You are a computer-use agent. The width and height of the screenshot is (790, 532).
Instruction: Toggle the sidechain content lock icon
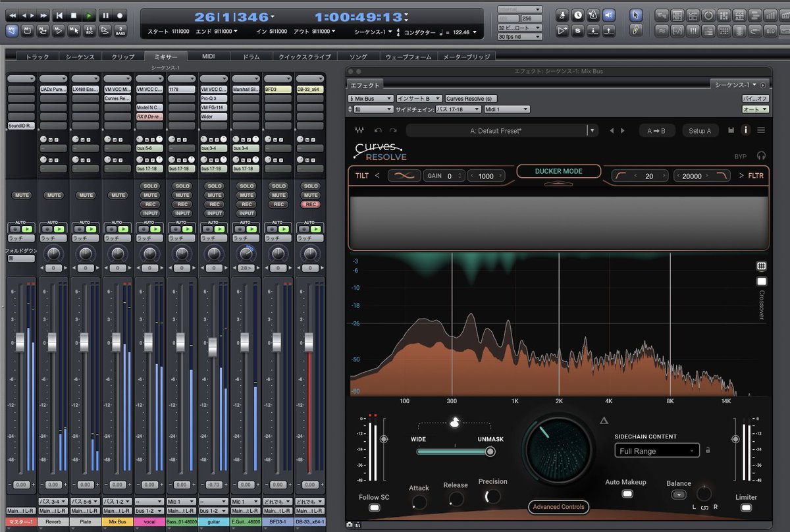click(708, 450)
